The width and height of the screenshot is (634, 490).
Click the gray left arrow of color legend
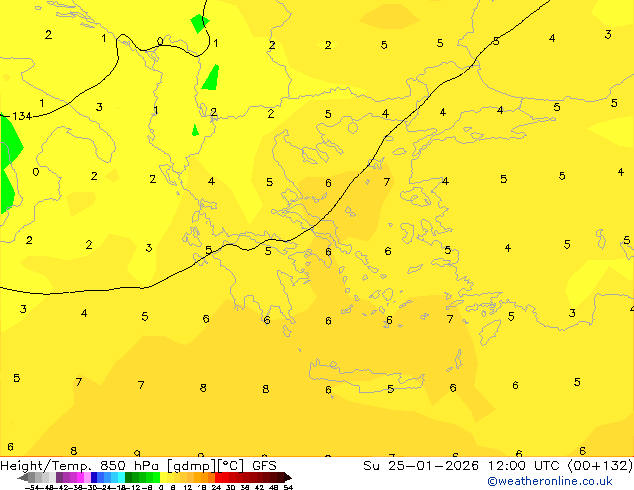point(23,478)
